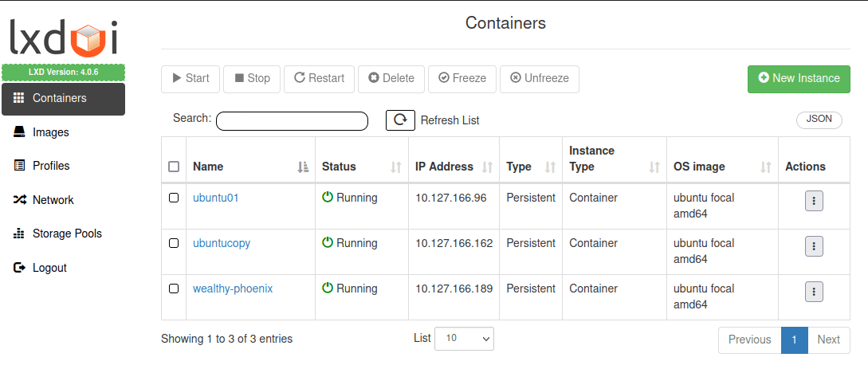This screenshot has height=369, width=868.
Task: Open actions menu for ubuntu01
Action: 814,201
